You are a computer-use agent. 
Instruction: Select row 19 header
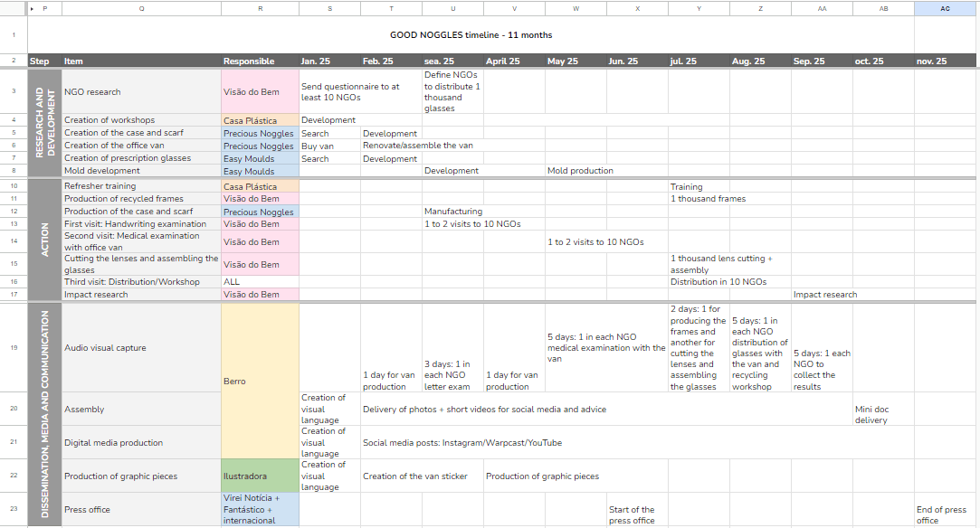14,347
